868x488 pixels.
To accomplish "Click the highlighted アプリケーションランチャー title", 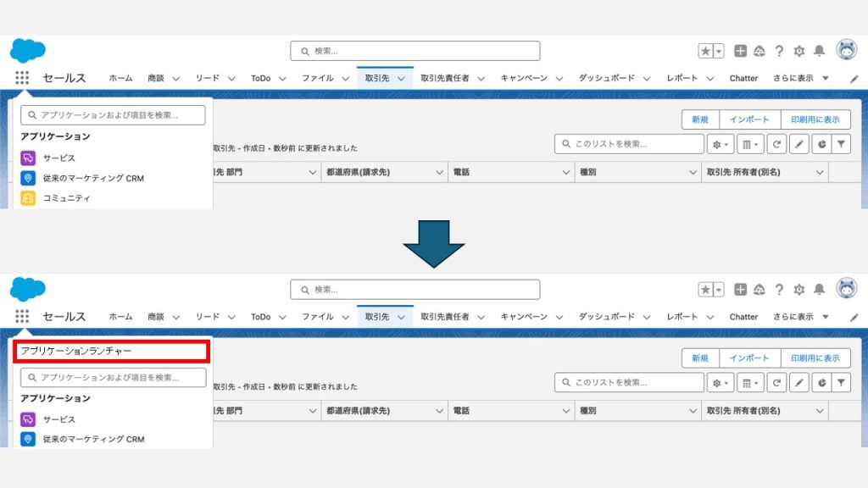I will [111, 351].
